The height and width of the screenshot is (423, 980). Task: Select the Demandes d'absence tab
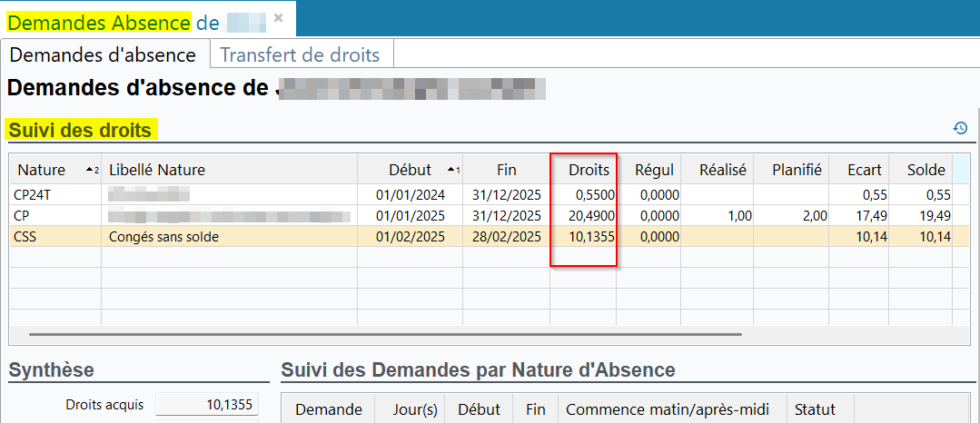click(104, 55)
